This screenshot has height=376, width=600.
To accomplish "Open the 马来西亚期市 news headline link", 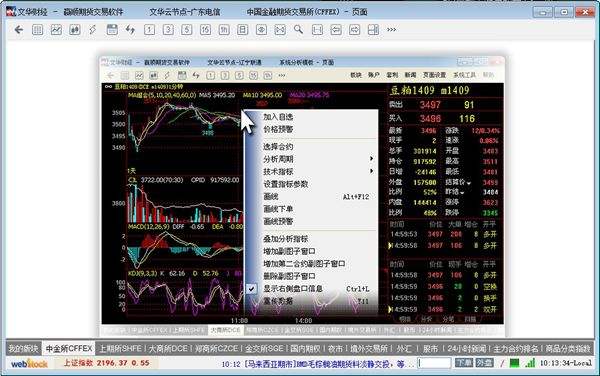I will coord(324,364).
